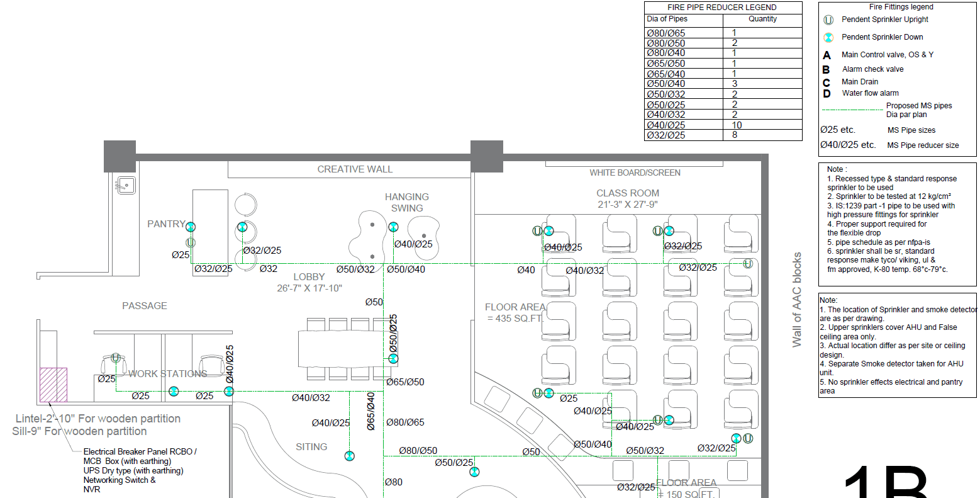Select the LOBBY room label
The height and width of the screenshot is (498, 980).
coord(309,277)
